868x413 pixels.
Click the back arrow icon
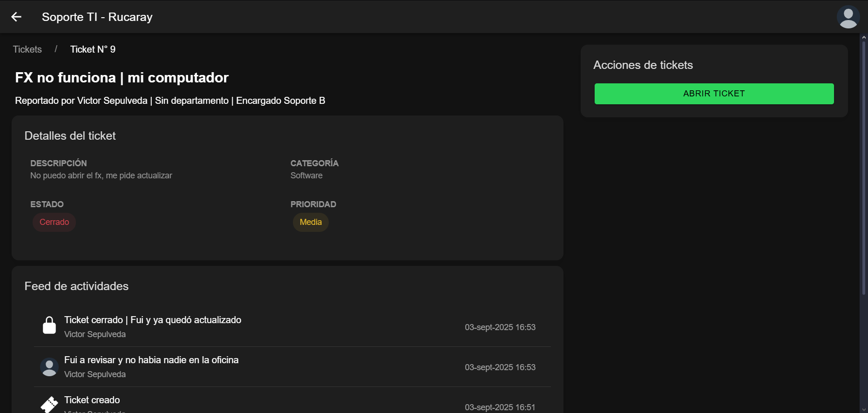[x=16, y=17]
